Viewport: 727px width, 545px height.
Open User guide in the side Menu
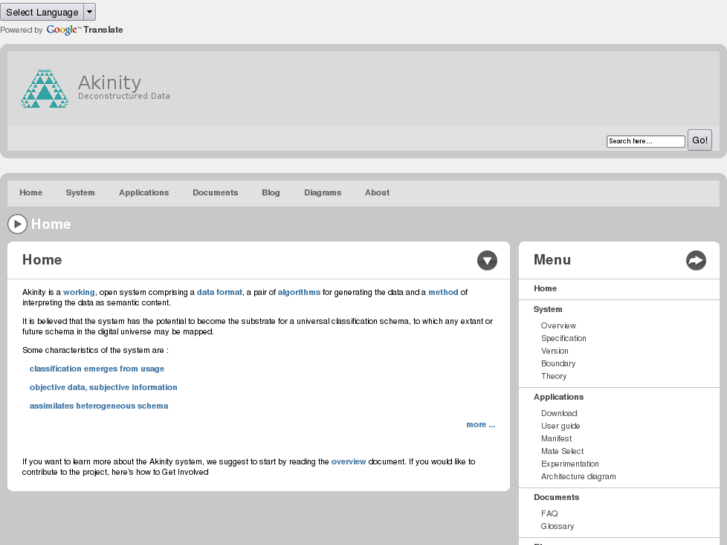[561, 426]
